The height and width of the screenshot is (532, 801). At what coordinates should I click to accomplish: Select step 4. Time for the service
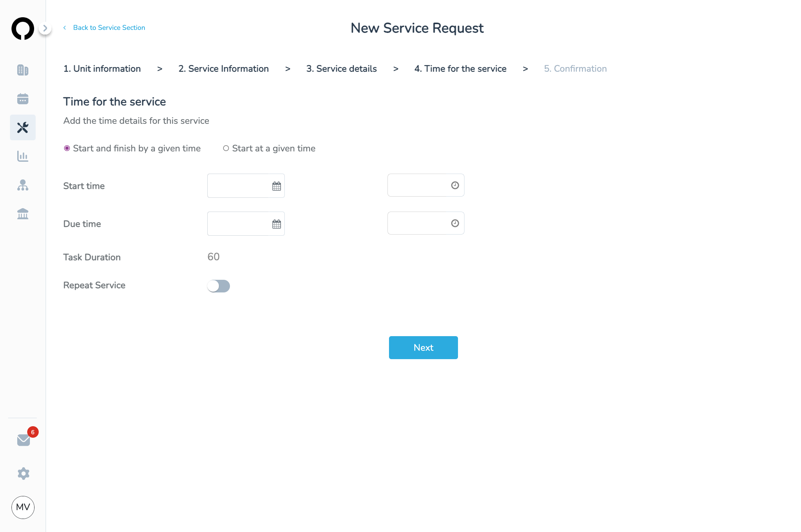tap(460, 69)
